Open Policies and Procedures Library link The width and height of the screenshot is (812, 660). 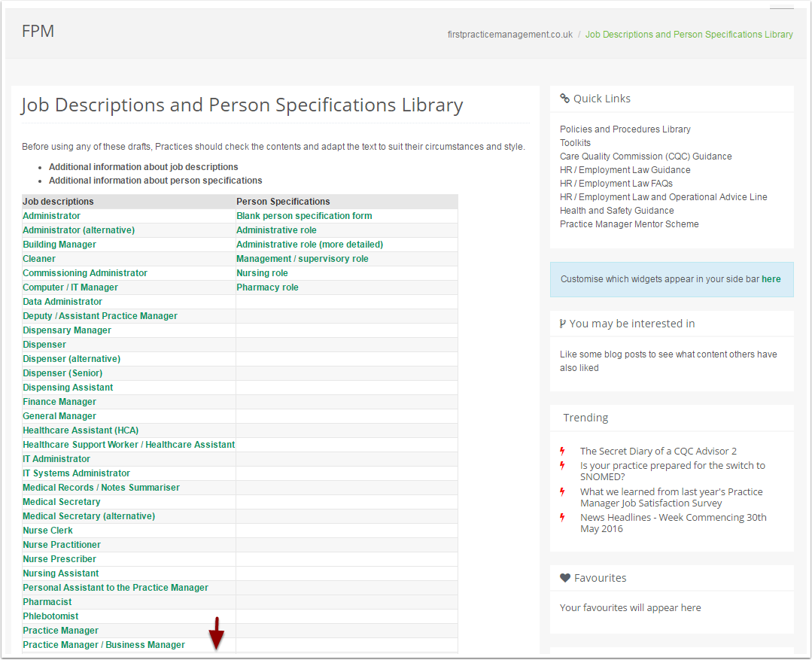(x=625, y=129)
